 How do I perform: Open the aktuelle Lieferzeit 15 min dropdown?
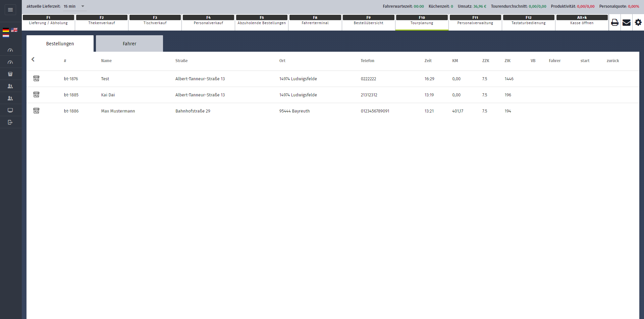pyautogui.click(x=74, y=6)
